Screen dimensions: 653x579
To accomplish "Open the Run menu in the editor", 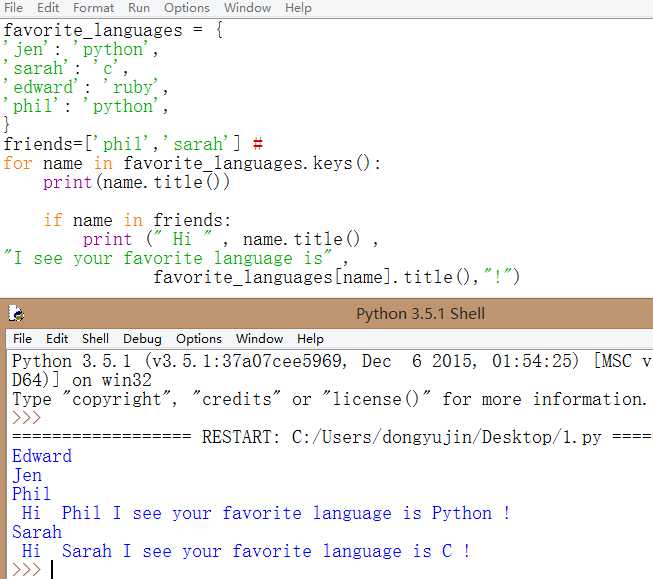I will [139, 7].
